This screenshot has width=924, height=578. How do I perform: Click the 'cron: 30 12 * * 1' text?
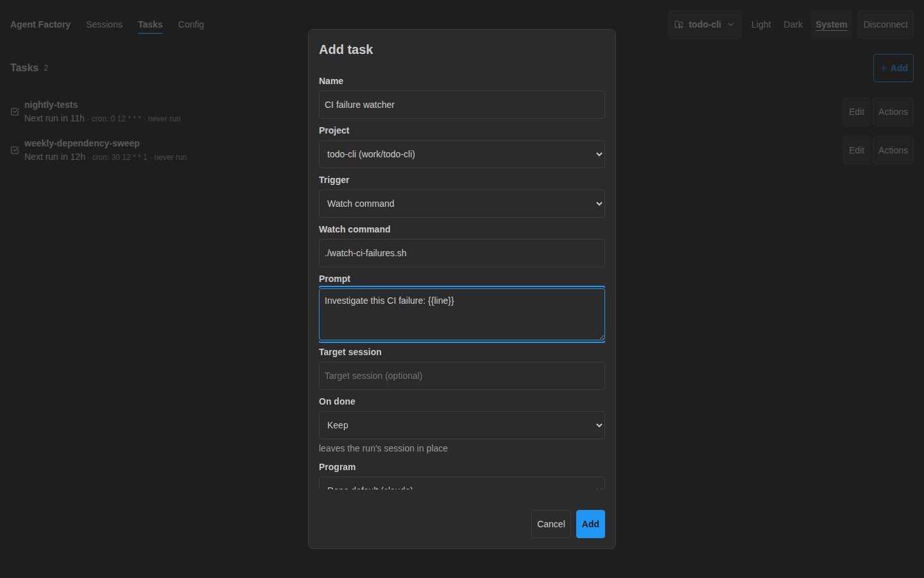coord(120,157)
